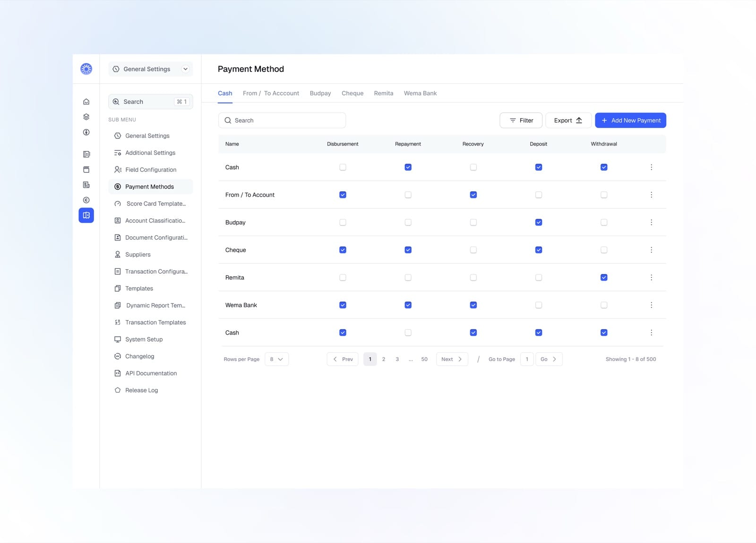The image size is (756, 543).
Task: Open the euro coin icon in the rail
Action: pos(86,200)
